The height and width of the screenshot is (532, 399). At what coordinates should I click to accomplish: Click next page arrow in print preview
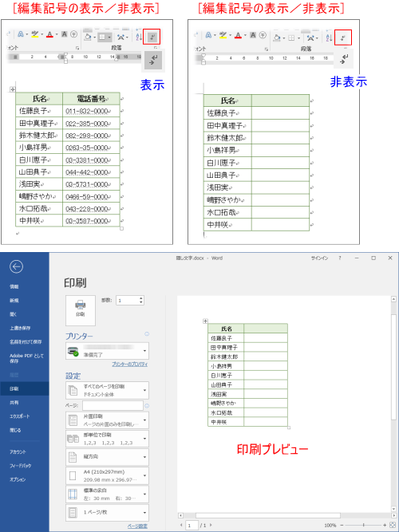click(x=211, y=525)
